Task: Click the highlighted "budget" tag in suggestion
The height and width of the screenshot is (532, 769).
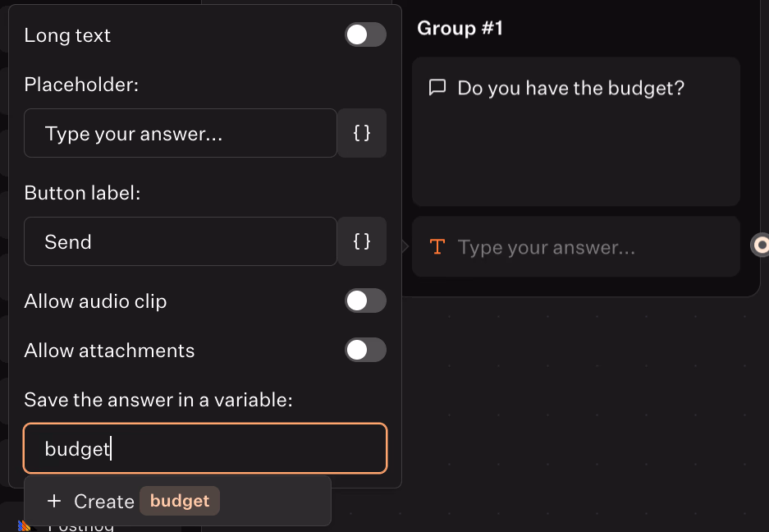Action: [180, 502]
